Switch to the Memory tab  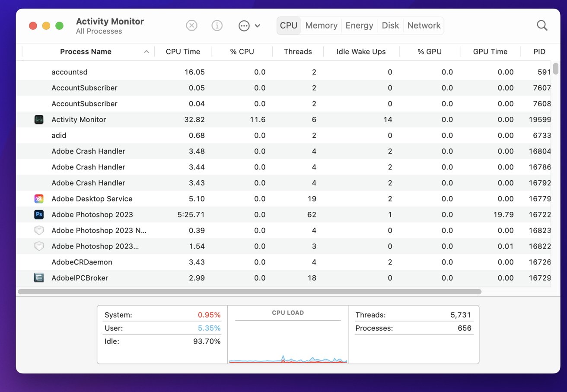(321, 25)
